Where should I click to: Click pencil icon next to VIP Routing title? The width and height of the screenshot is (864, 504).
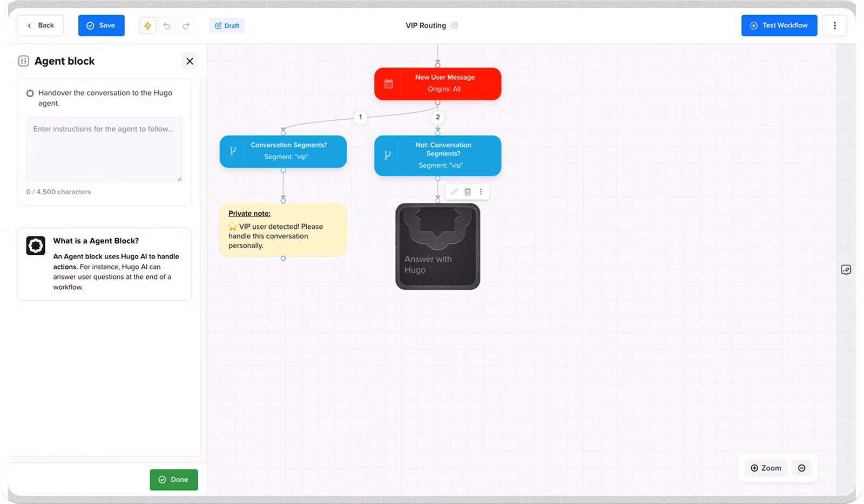coord(454,25)
